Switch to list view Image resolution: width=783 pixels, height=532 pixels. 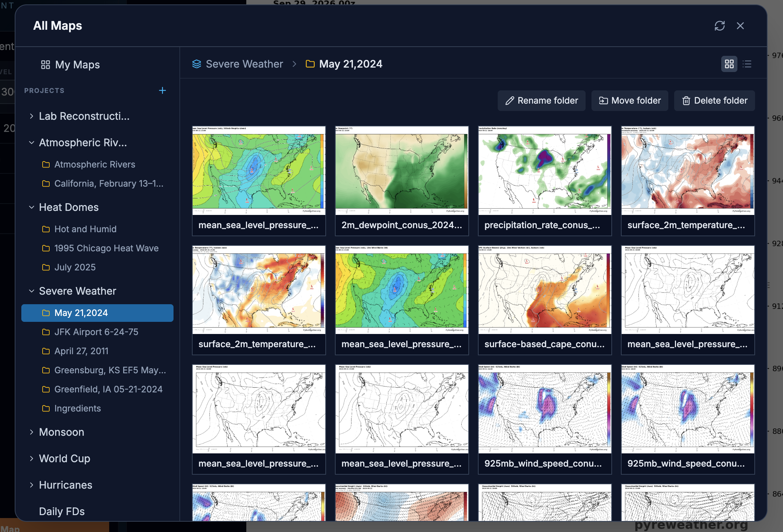tap(747, 64)
